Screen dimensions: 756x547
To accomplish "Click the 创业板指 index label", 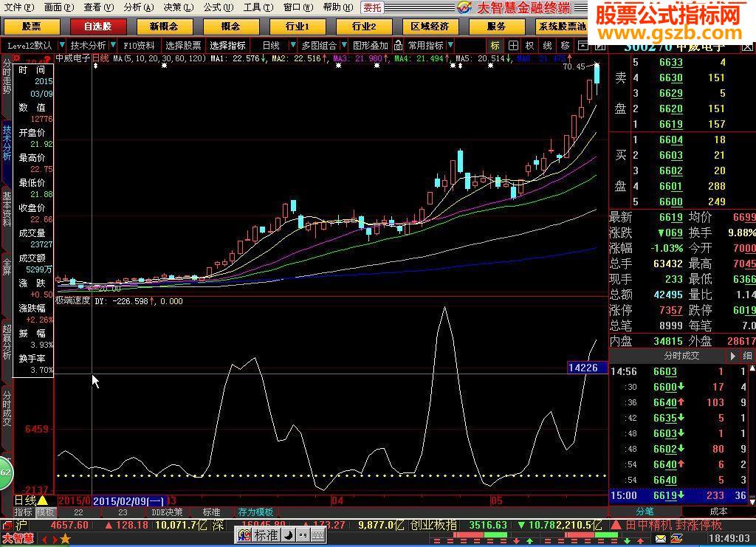I will point(434,525).
